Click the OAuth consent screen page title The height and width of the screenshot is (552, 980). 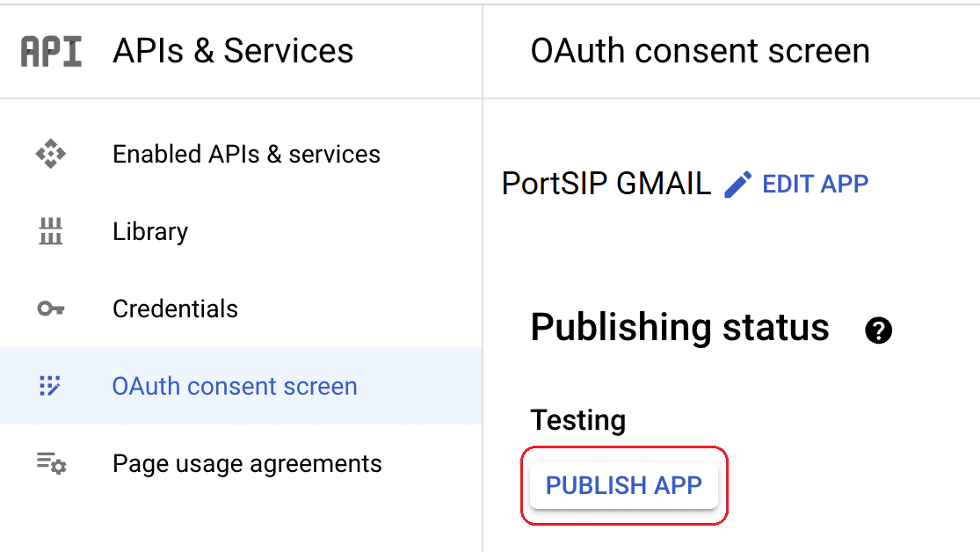[x=700, y=52]
